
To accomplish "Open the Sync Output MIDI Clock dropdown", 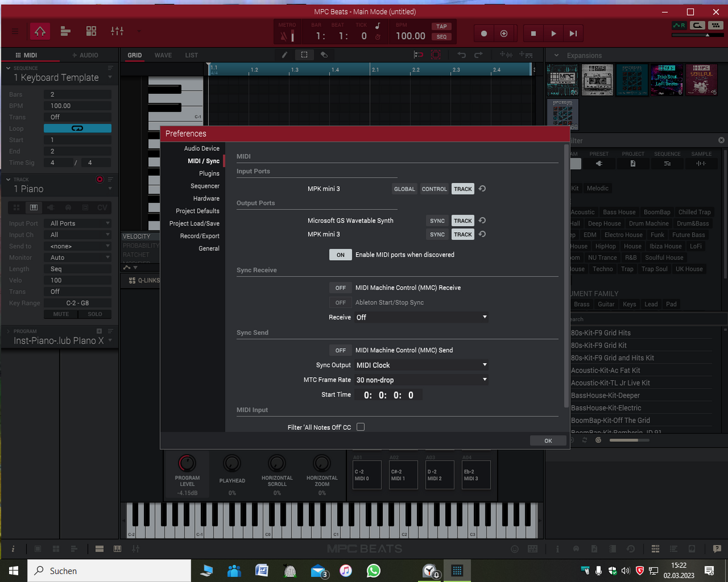I will 422,365.
